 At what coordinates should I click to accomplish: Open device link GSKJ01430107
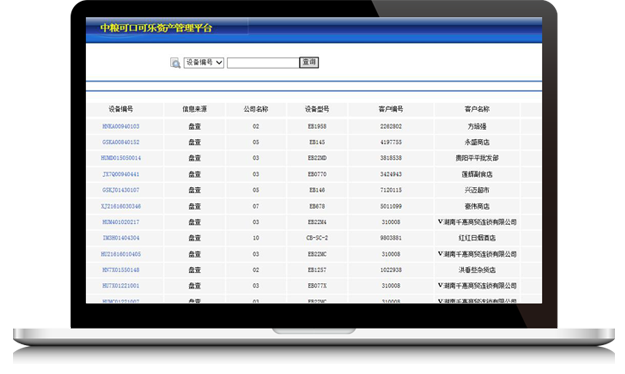pyautogui.click(x=121, y=190)
